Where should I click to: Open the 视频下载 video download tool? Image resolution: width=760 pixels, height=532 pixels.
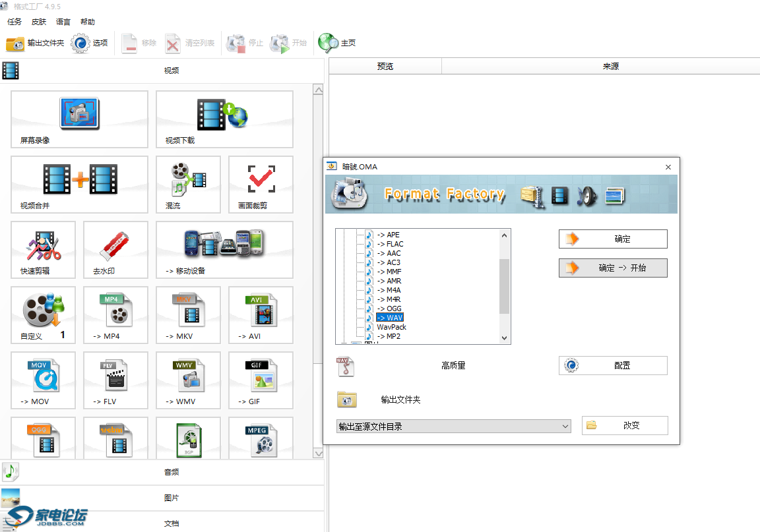[x=224, y=119]
